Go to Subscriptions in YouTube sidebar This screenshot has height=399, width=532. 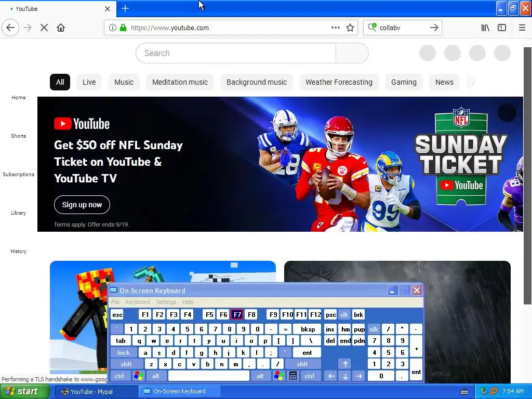[18, 175]
